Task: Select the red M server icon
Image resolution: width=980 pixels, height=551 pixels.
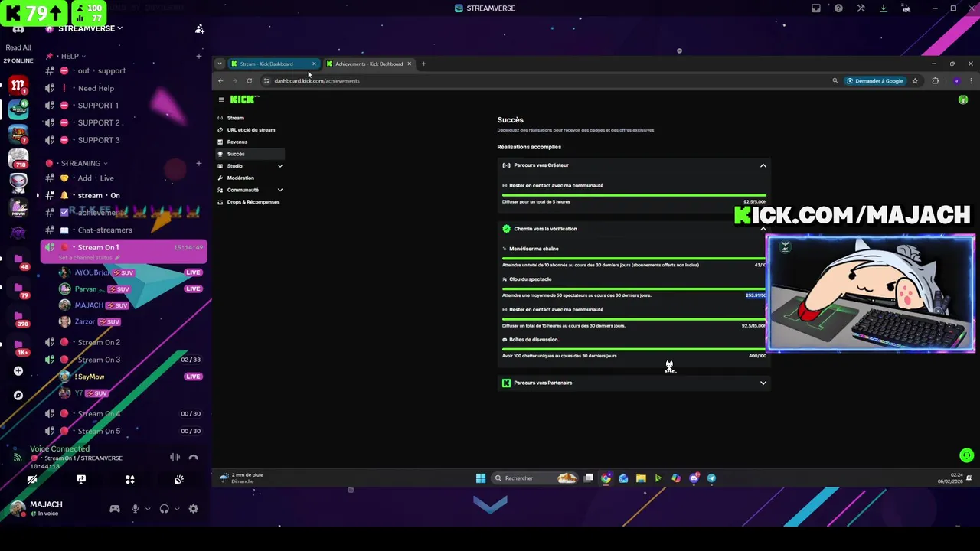Action: [18, 86]
